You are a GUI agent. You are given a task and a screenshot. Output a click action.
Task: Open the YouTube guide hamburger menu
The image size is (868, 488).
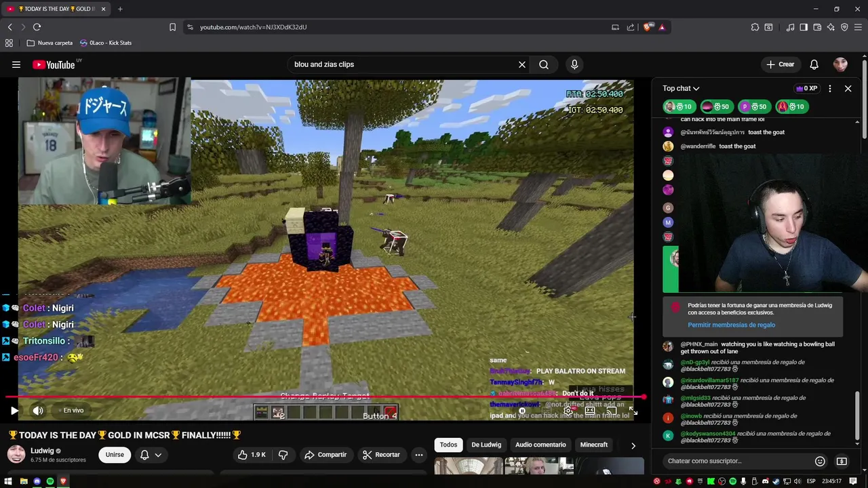click(16, 64)
